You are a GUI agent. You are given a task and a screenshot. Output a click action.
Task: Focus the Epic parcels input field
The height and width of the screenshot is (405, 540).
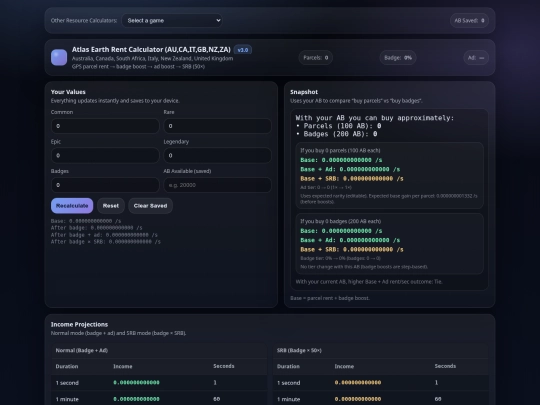pyautogui.click(x=105, y=155)
